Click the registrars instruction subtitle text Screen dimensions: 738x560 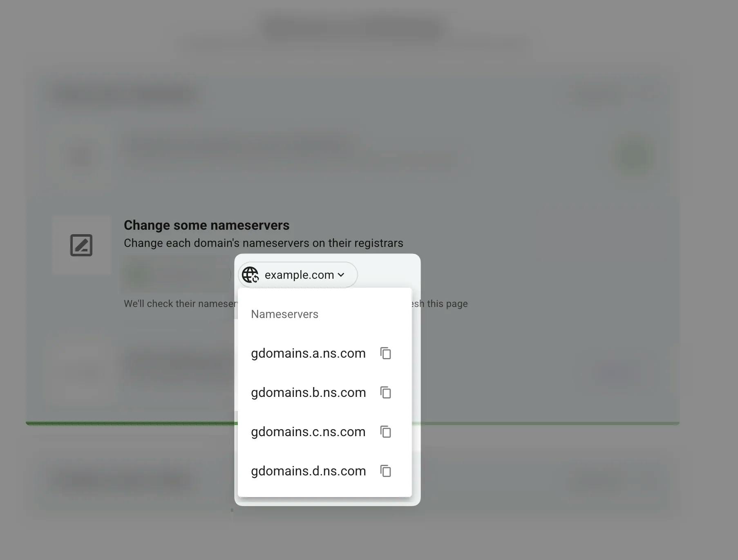pyautogui.click(x=264, y=243)
